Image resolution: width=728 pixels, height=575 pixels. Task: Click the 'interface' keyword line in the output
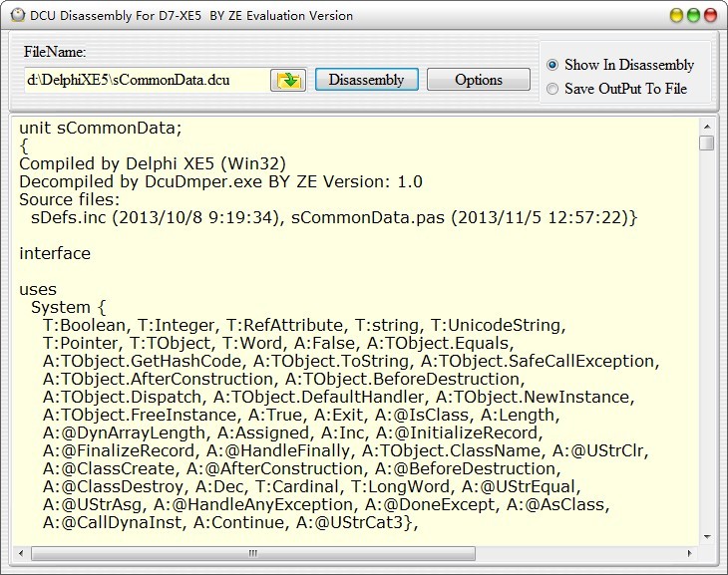55,253
